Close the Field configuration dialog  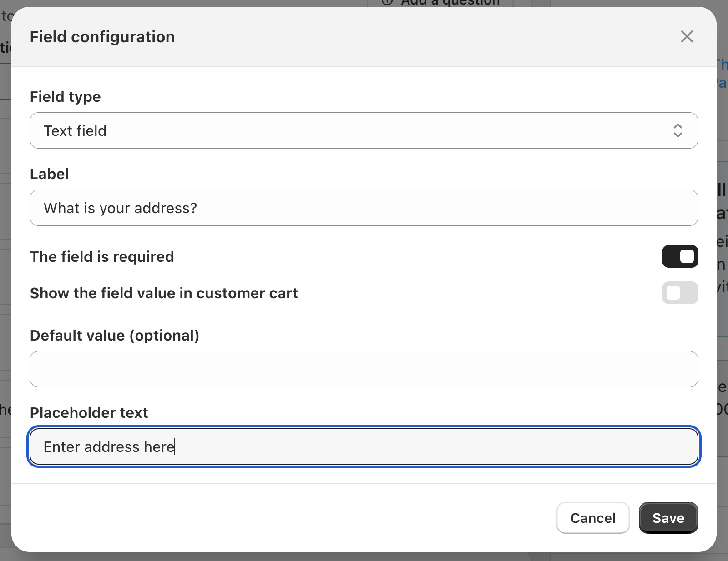pyautogui.click(x=687, y=36)
